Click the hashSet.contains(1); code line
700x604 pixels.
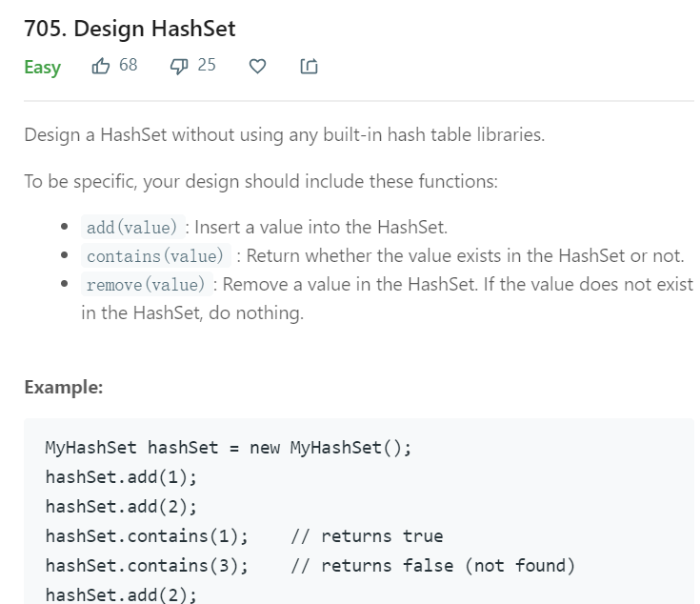pyautogui.click(x=147, y=536)
